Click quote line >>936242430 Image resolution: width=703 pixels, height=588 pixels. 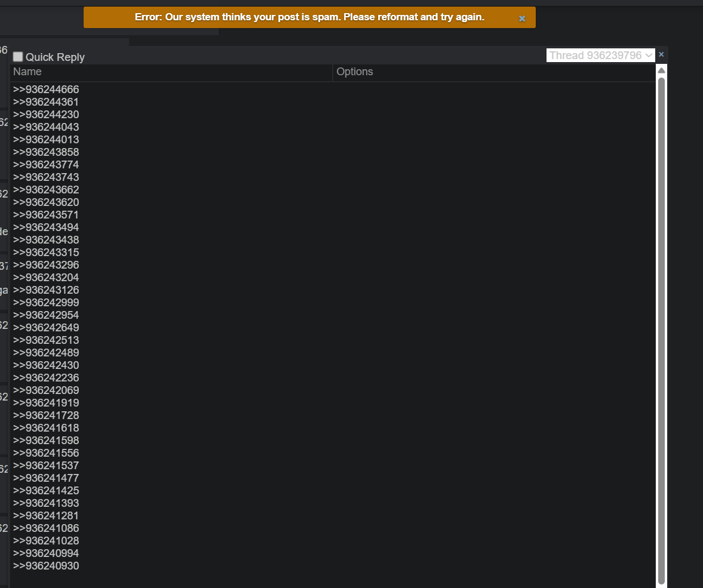pos(46,366)
